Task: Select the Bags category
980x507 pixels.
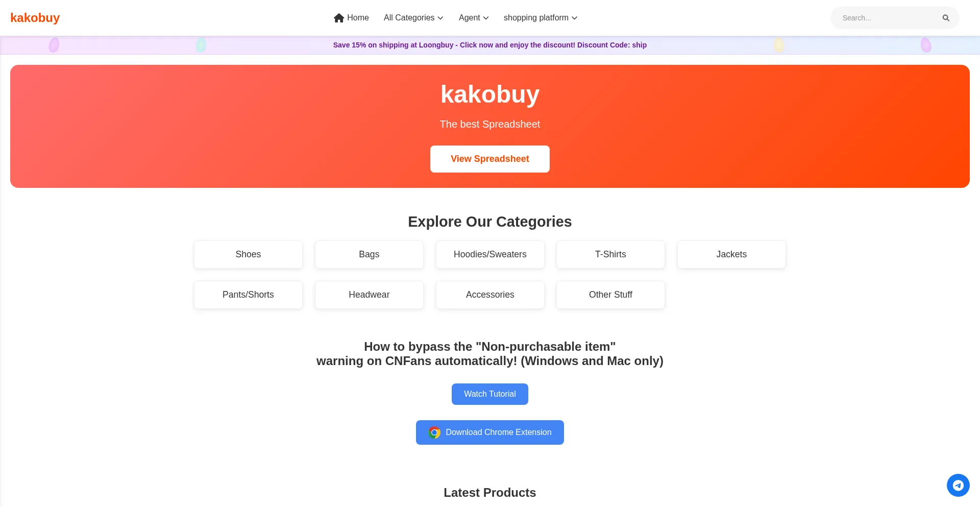Action: tap(369, 254)
